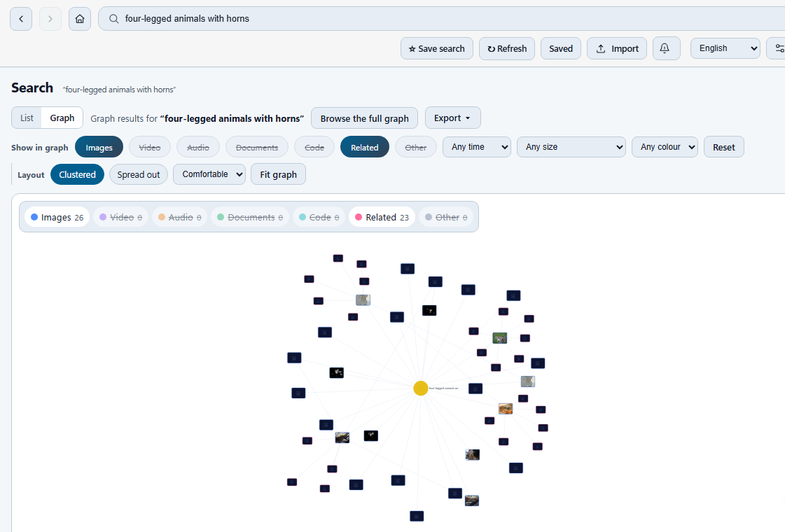Image resolution: width=785 pixels, height=532 pixels.
Task: Toggle Video 0 legend chip
Action: click(x=120, y=217)
